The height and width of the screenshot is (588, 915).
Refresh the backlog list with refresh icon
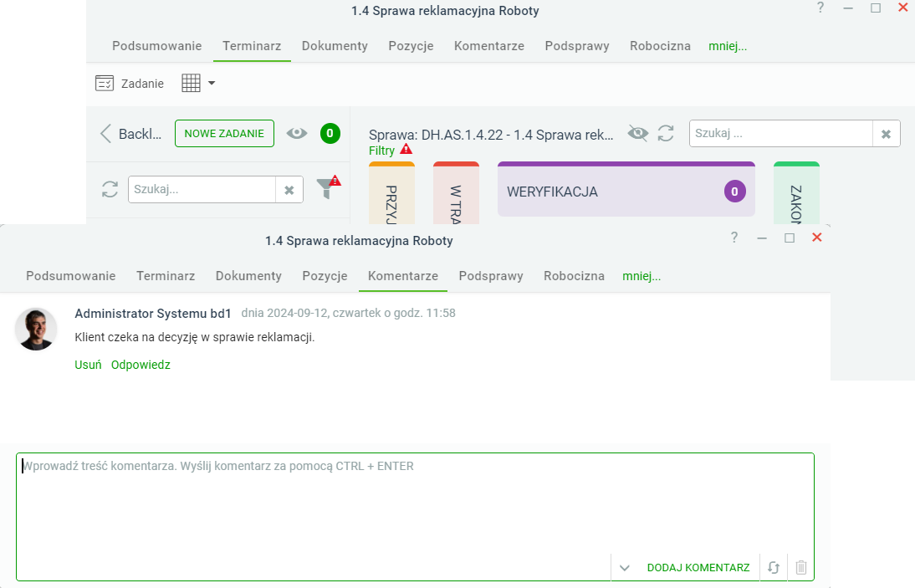pos(110,190)
